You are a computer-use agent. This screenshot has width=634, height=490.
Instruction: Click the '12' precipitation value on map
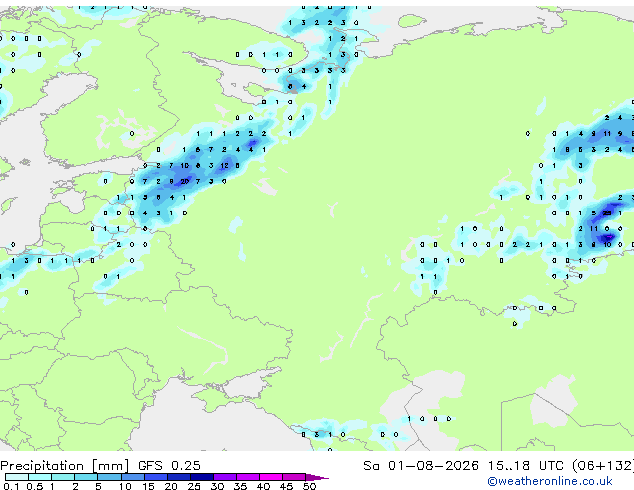pos(224,165)
